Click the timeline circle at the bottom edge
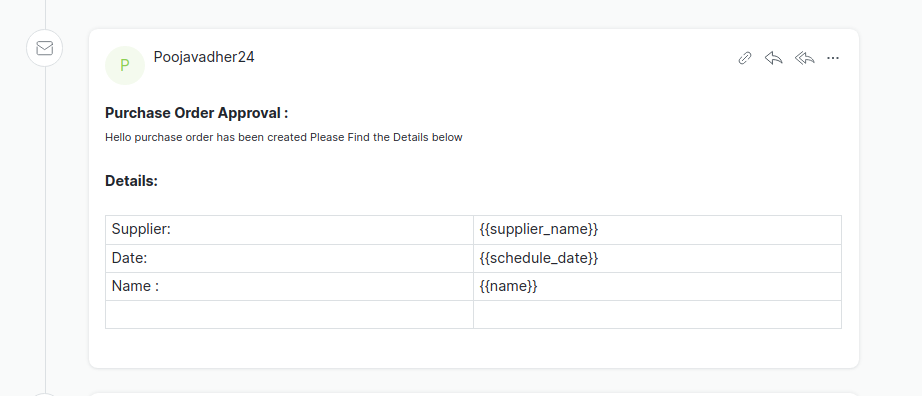 [45, 394]
